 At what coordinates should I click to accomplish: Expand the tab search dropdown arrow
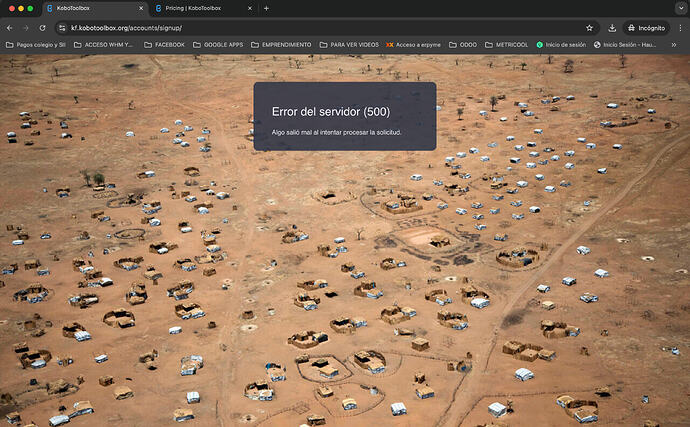pyautogui.click(x=678, y=8)
